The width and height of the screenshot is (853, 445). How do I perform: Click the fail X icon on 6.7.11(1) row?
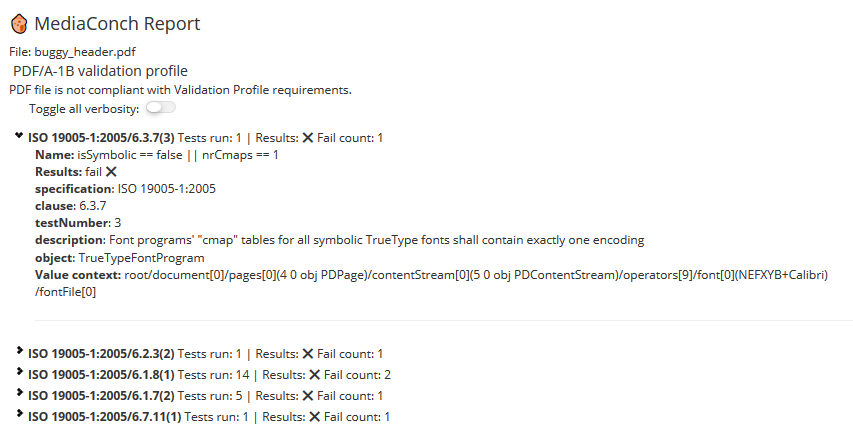(x=314, y=417)
